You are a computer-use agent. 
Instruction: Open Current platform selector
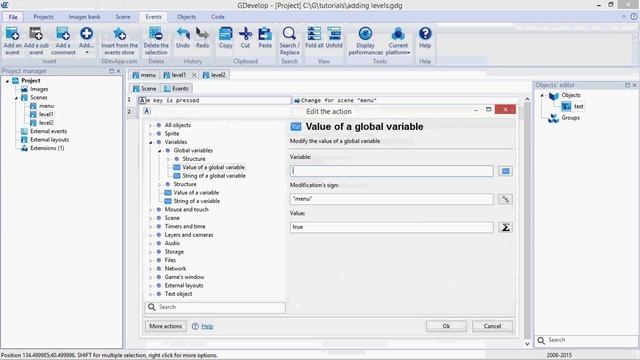(398, 41)
